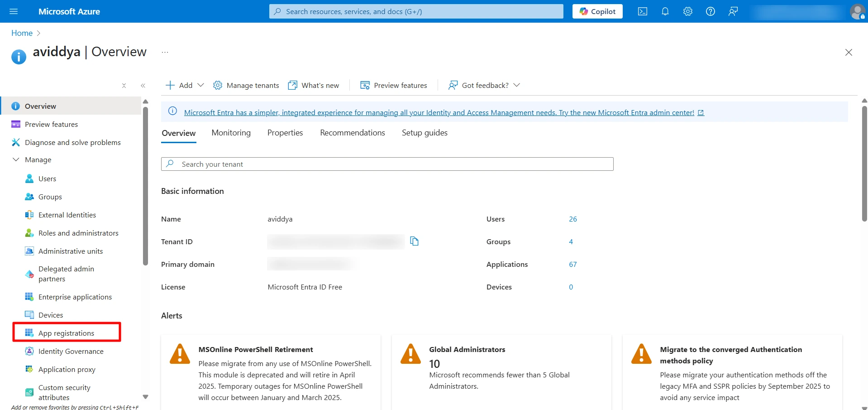The image size is (868, 410).
Task: Open Cloud Shell from the top bar
Action: [x=643, y=11]
